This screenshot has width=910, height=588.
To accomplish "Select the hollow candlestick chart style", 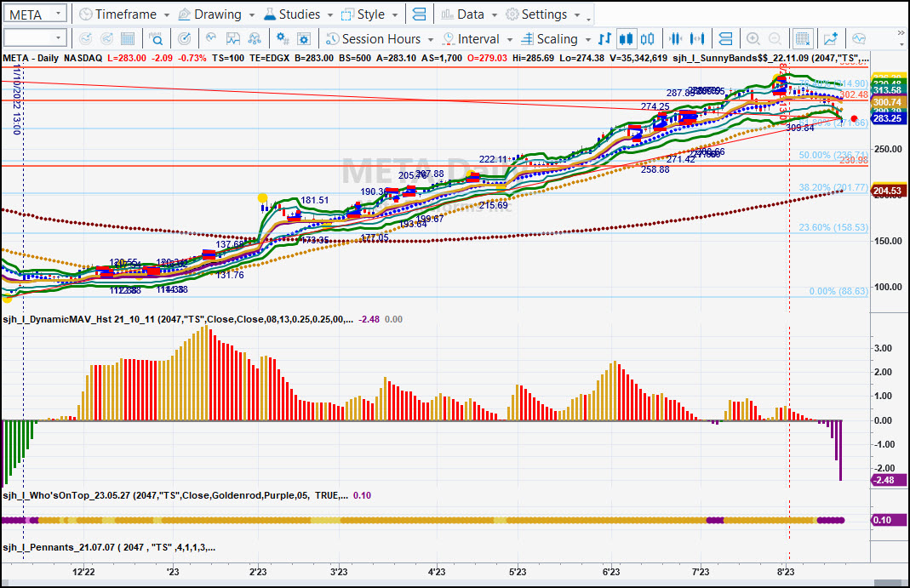I will pos(648,39).
